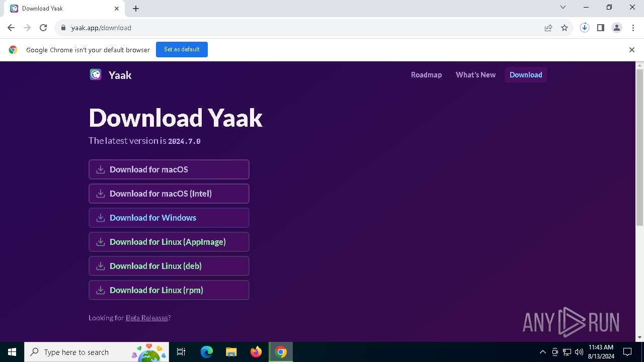Image resolution: width=644 pixels, height=362 pixels.
Task: Download Yaak for macOS
Action: (169, 169)
